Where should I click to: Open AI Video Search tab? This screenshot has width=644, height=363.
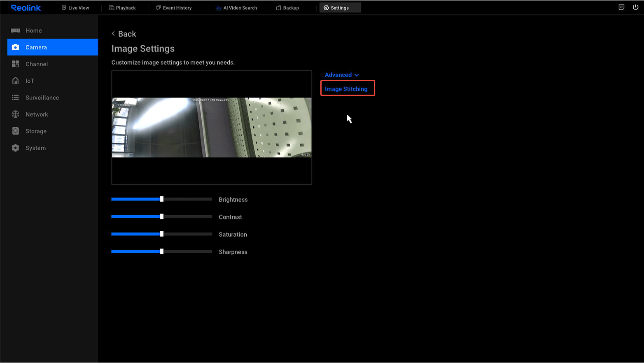tap(236, 8)
